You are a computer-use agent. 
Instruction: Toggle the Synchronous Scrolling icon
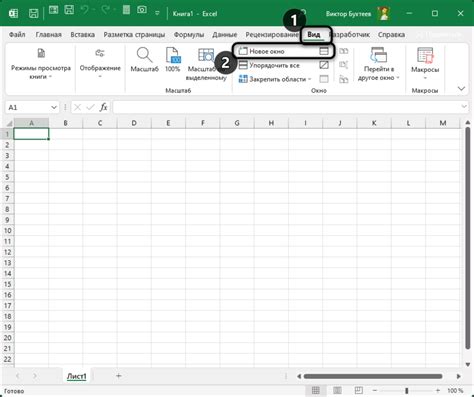(344, 65)
